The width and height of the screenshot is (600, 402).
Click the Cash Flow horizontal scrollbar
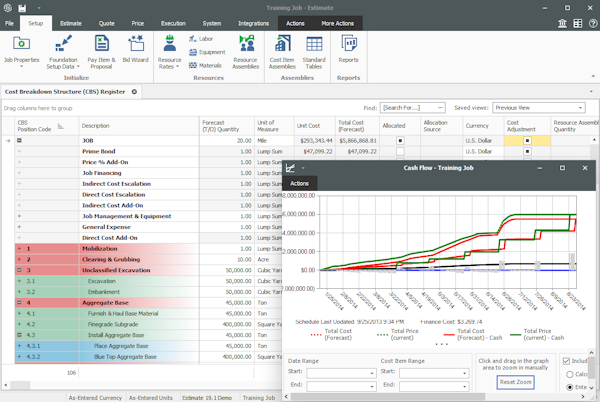point(387,397)
